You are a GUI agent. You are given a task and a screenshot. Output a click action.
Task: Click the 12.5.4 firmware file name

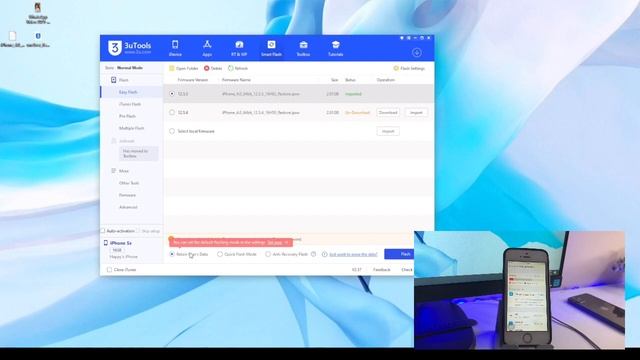tap(260, 112)
